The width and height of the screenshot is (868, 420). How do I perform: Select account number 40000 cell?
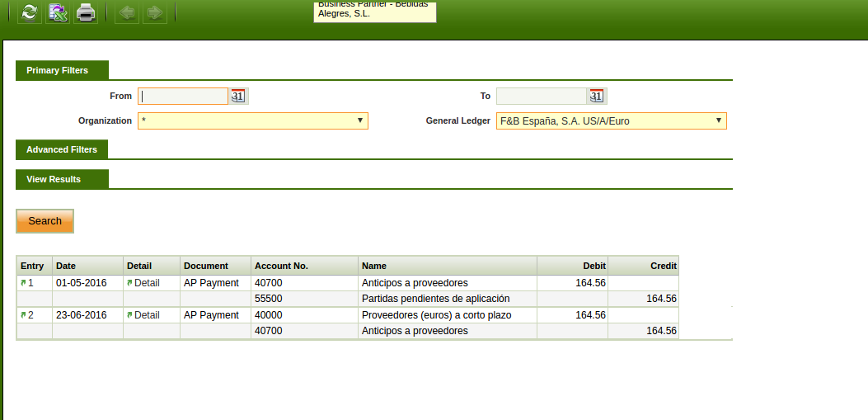point(304,315)
